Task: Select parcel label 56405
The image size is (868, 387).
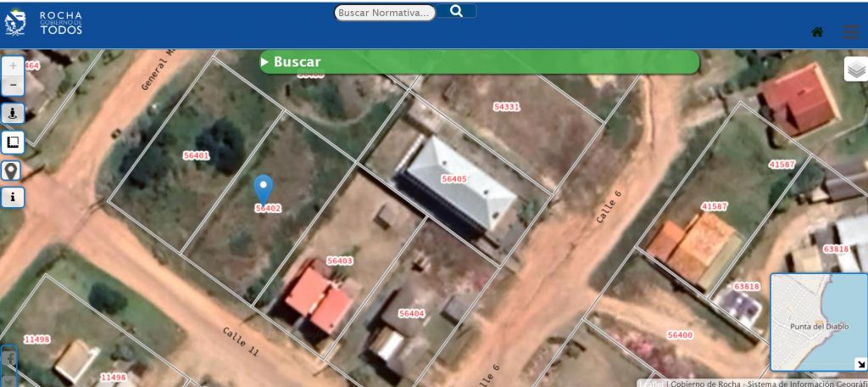Action: (x=454, y=179)
